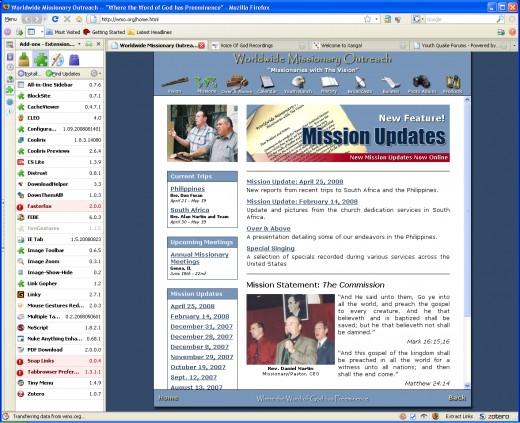Screen dimensions: 520x423
Task: Open the South Africa trip link
Action: 190,210
